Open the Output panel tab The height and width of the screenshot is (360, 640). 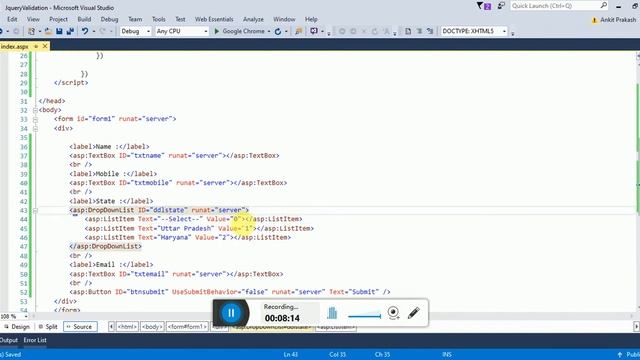point(9,340)
